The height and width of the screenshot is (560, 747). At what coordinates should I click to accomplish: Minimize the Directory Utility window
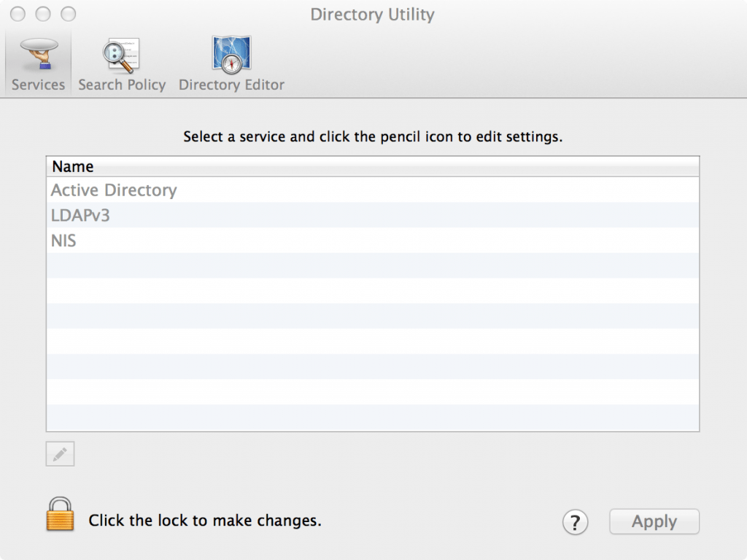(x=43, y=14)
